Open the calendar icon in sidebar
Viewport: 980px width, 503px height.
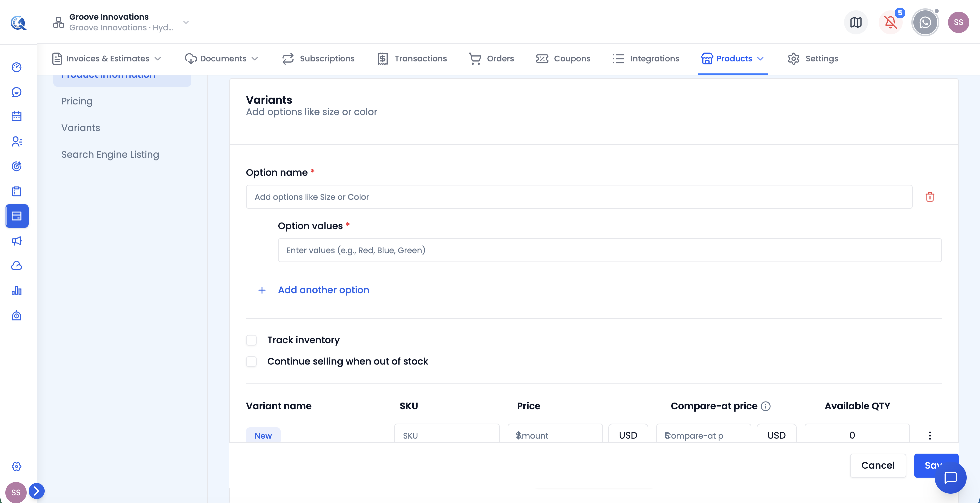pyautogui.click(x=16, y=116)
